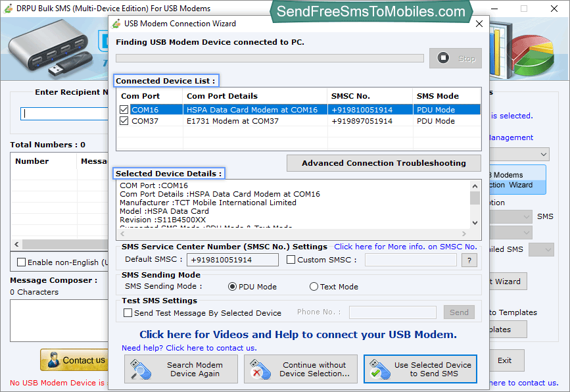Viewport: 570px width, 392px height.
Task: Click the SMSC No. column header
Action: click(x=370, y=96)
